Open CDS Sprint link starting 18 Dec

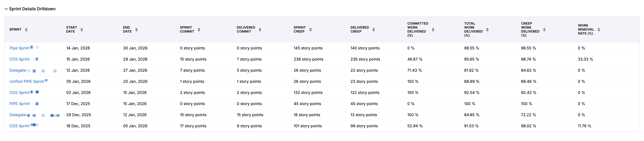[19, 126]
